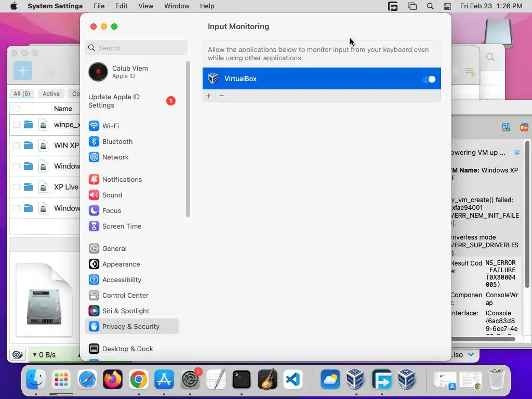Open the View menu
The width and height of the screenshot is (532, 399).
tap(145, 6)
